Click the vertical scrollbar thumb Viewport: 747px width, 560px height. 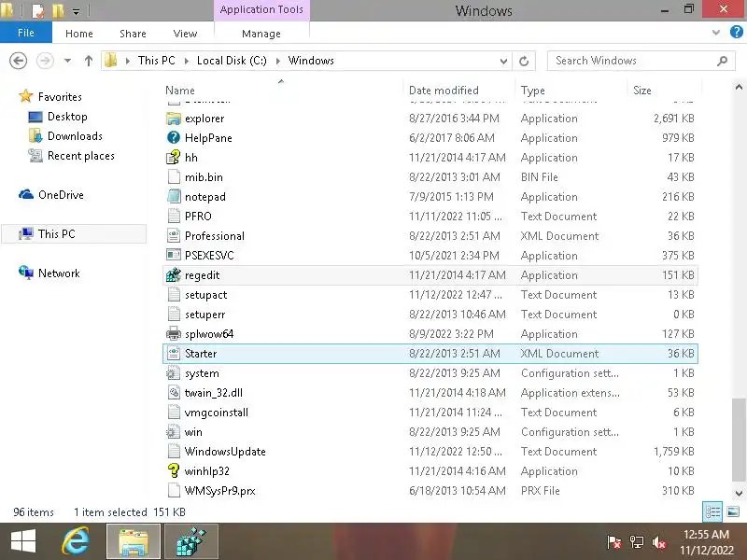[x=739, y=440]
